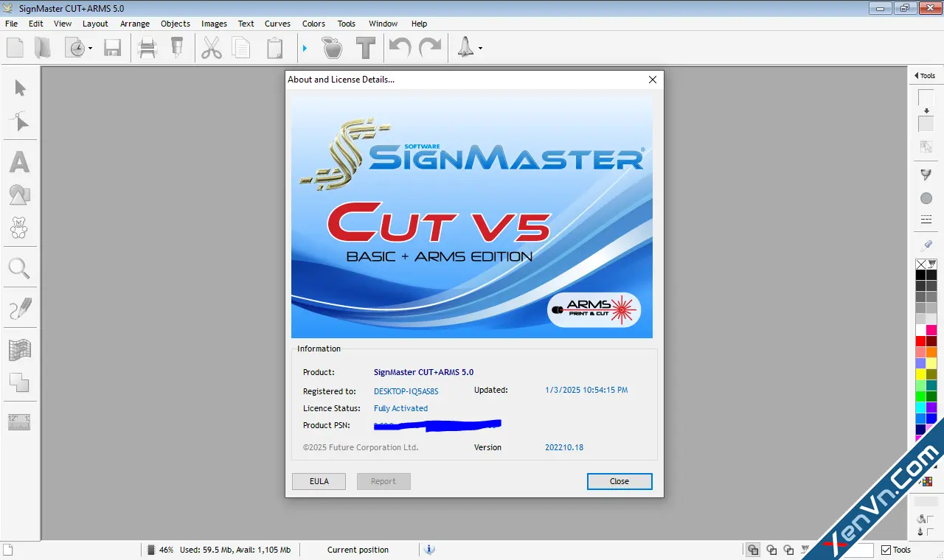Screen dimensions: 944x560
Task: Close the About dialog with X
Action: click(652, 80)
